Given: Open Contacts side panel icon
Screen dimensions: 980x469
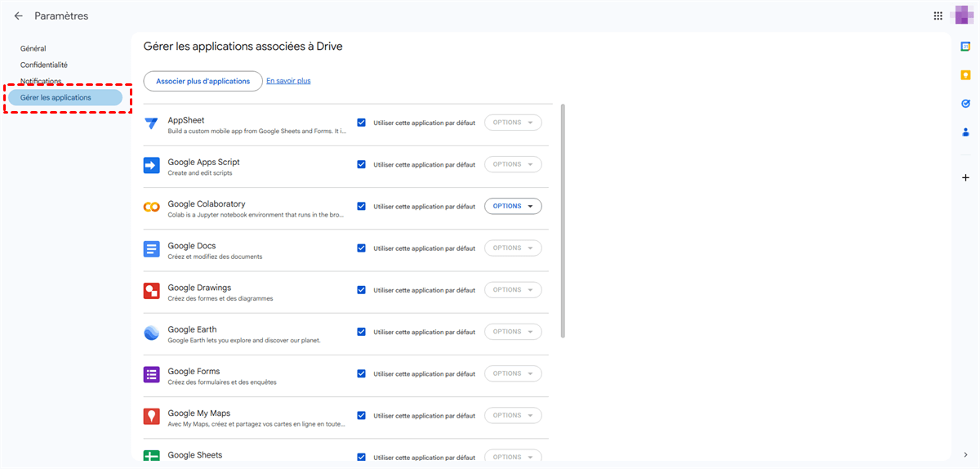Looking at the screenshot, I should [965, 132].
